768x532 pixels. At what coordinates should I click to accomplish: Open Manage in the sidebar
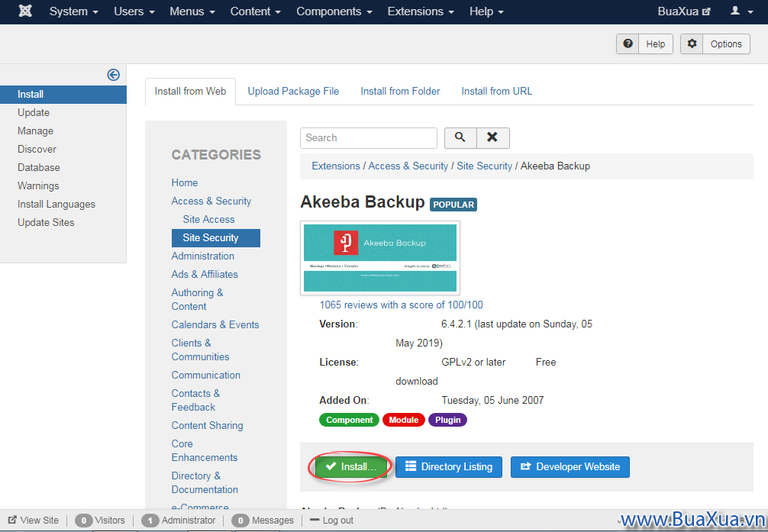(x=35, y=131)
